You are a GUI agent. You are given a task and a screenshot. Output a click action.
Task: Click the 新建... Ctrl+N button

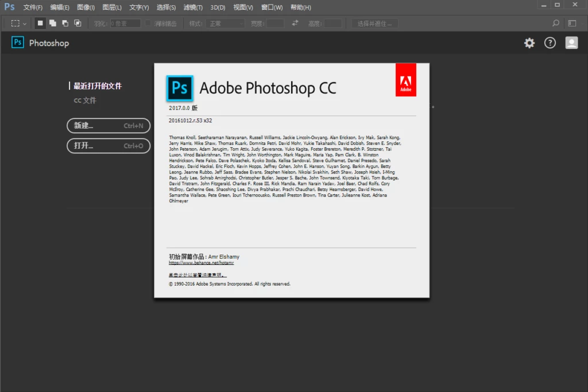109,125
